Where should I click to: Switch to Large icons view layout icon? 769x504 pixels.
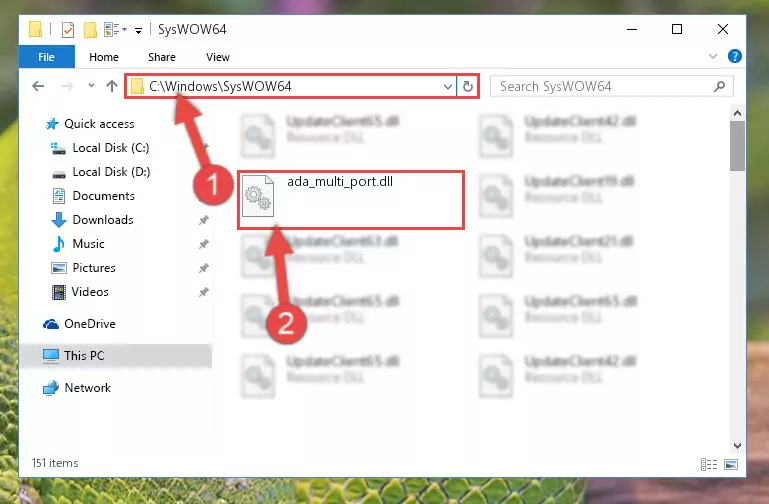click(731, 464)
